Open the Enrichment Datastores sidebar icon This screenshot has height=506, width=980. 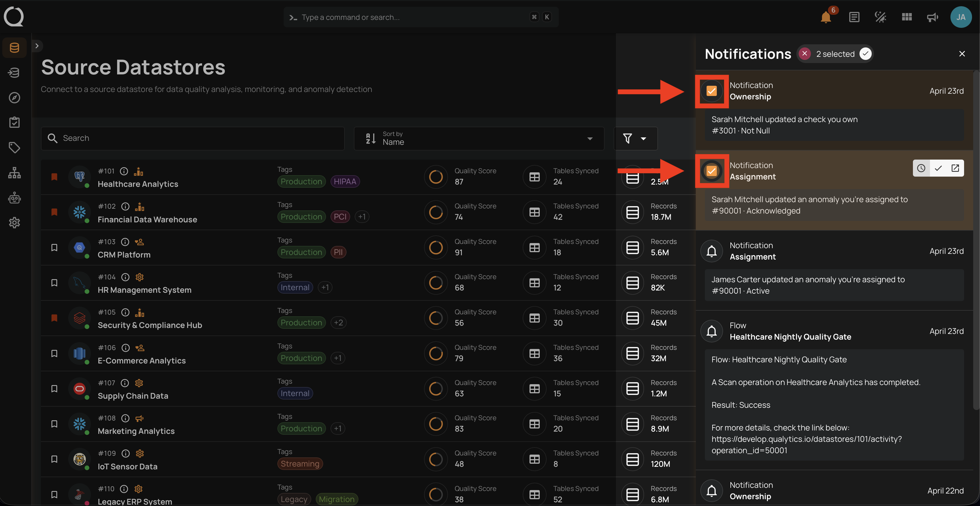point(14,73)
